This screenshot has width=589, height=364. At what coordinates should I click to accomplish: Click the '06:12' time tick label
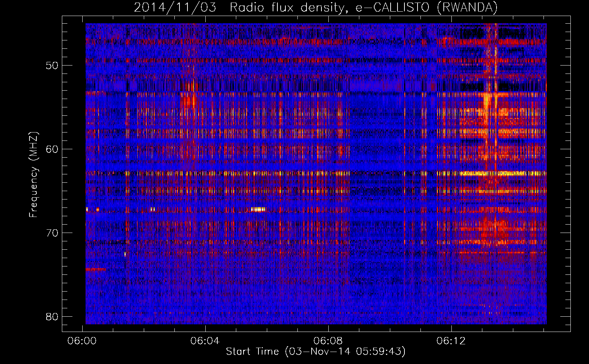[451, 341]
